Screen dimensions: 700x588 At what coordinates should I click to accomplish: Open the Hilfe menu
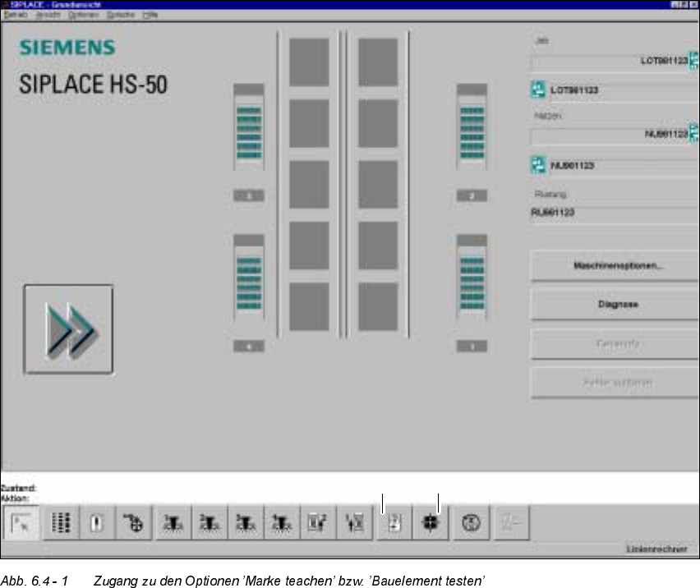(150, 15)
